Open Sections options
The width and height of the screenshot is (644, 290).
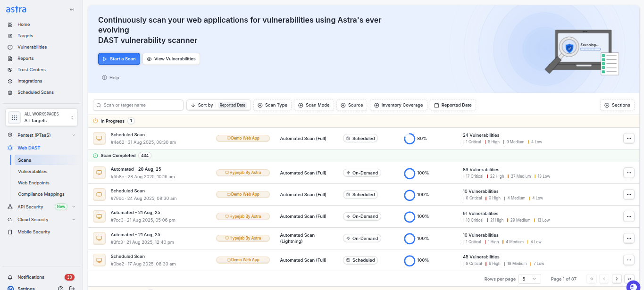tap(617, 105)
